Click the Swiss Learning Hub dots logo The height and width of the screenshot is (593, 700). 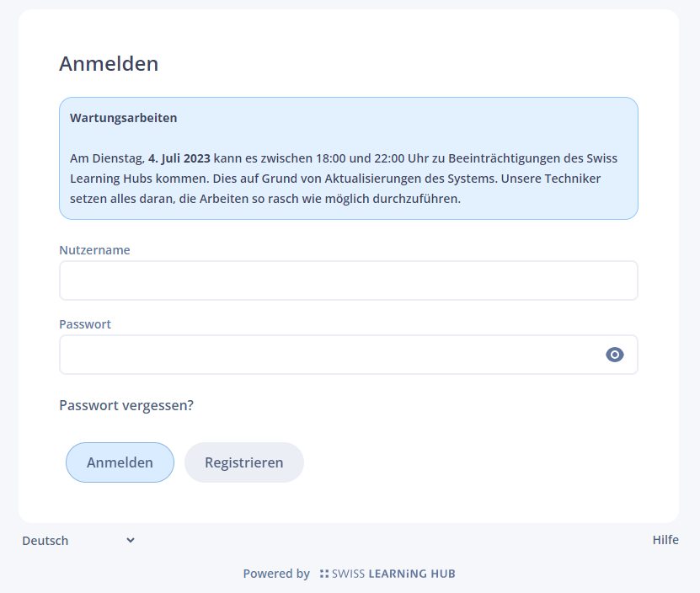324,574
